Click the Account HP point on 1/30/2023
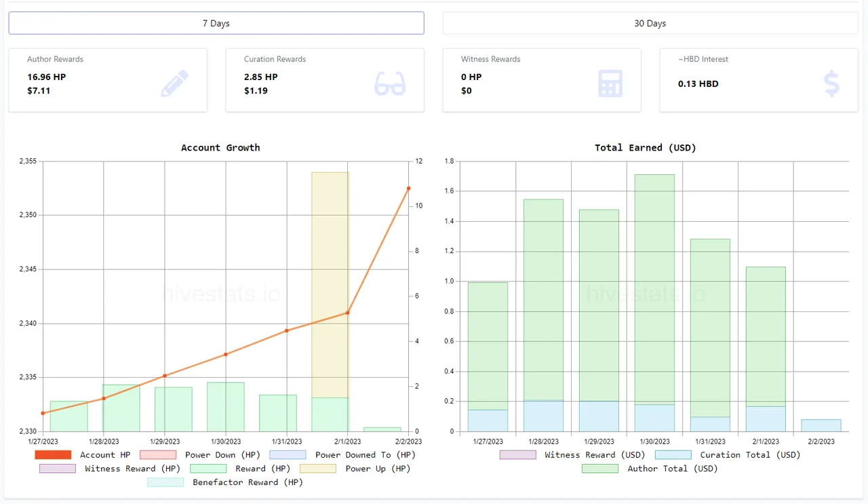Screen dimensions: 868x504 (226, 354)
